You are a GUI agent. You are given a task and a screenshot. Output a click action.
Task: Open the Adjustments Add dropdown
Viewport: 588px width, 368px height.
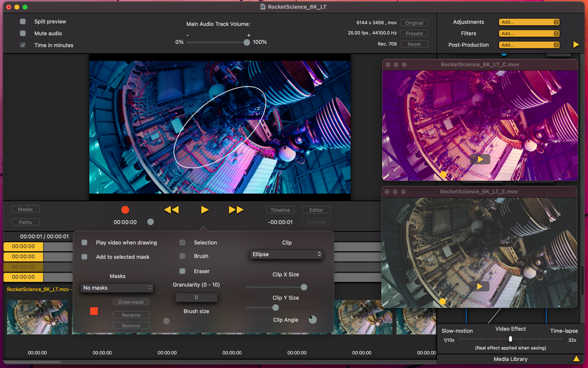click(x=529, y=22)
